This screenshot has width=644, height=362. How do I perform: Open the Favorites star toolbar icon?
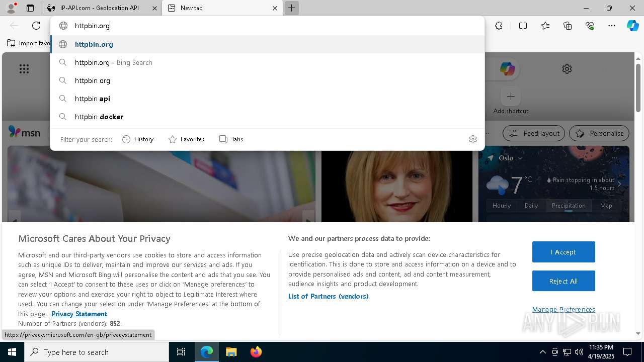coord(545,26)
